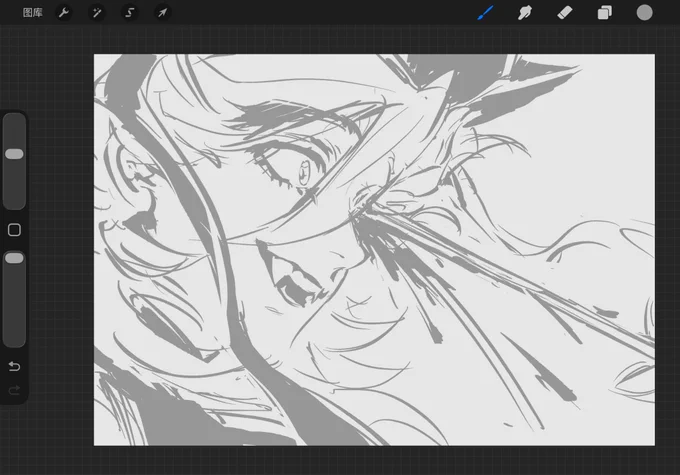Open the Adjustments magic wand menu
Viewport: 680px width, 475px height.
pyautogui.click(x=97, y=13)
